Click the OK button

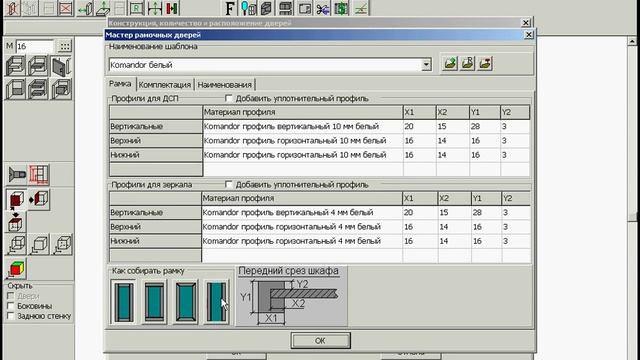click(320, 340)
